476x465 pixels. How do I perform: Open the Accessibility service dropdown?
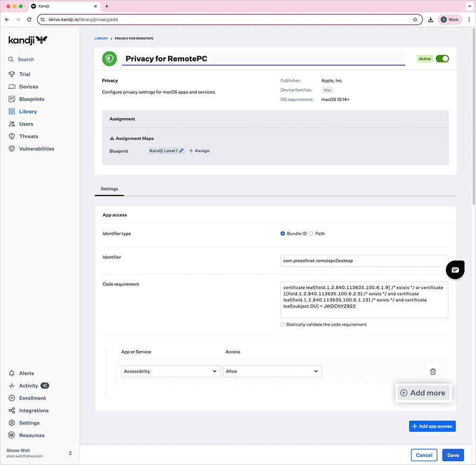tap(170, 371)
